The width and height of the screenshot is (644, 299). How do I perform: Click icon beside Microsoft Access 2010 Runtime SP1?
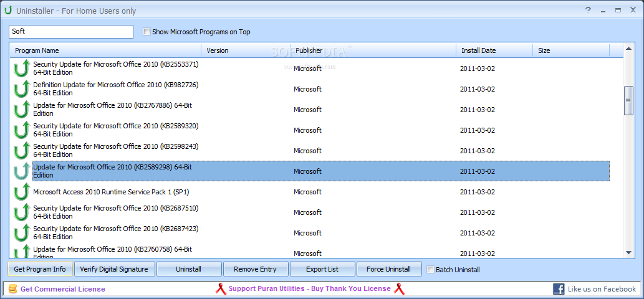[x=22, y=191]
